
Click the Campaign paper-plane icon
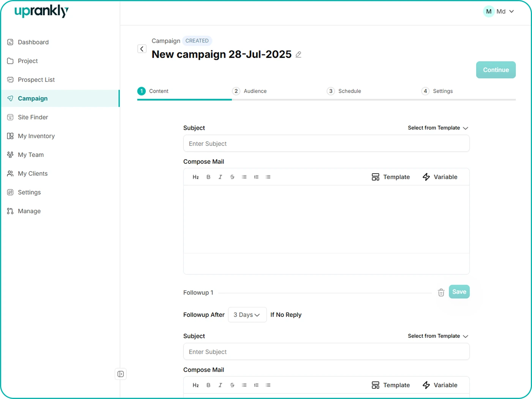tap(10, 98)
